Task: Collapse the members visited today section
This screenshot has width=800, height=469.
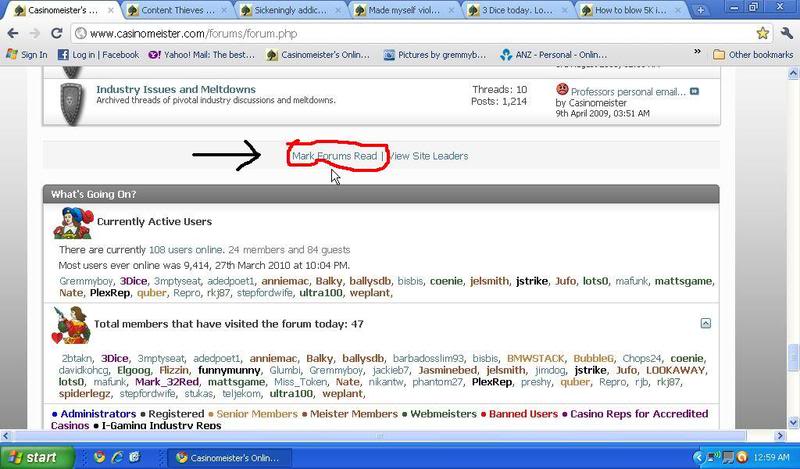Action: point(705,323)
